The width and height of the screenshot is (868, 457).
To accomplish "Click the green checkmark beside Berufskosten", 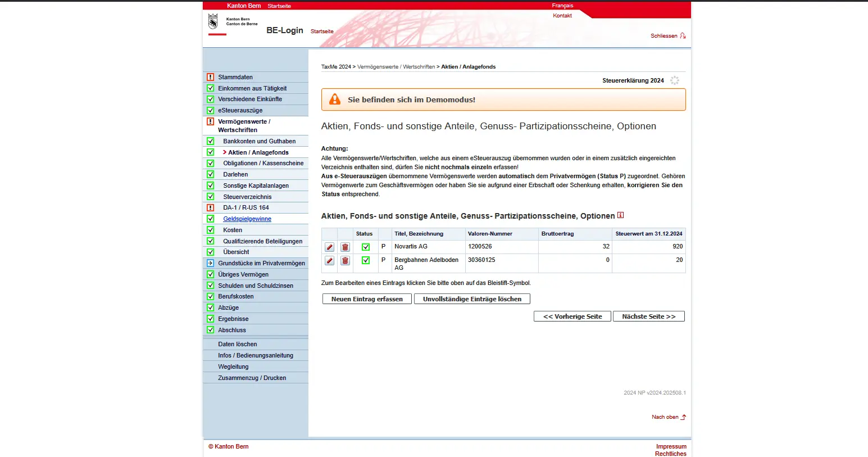I will (x=210, y=296).
